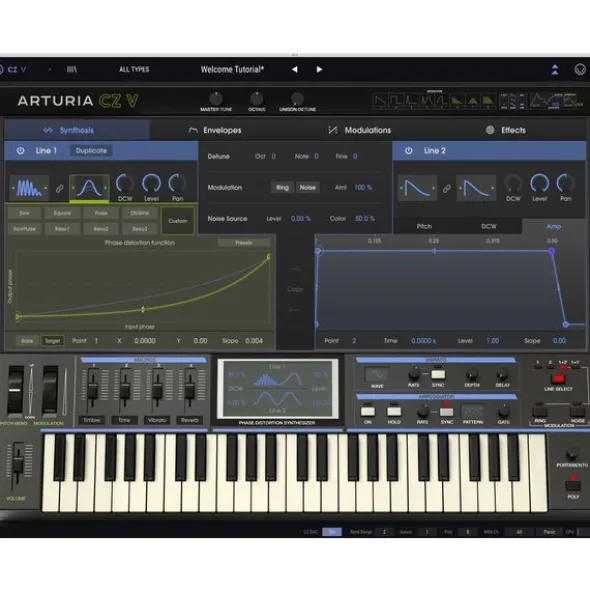Click Line 2 Pan knob
590x591 pixels.
click(565, 184)
